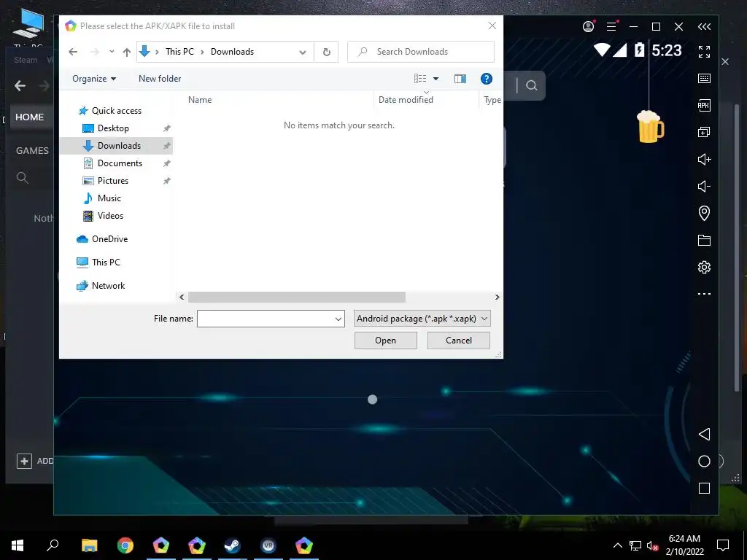Expand the address bar history dropdown
This screenshot has width=747, height=560.
point(303,52)
